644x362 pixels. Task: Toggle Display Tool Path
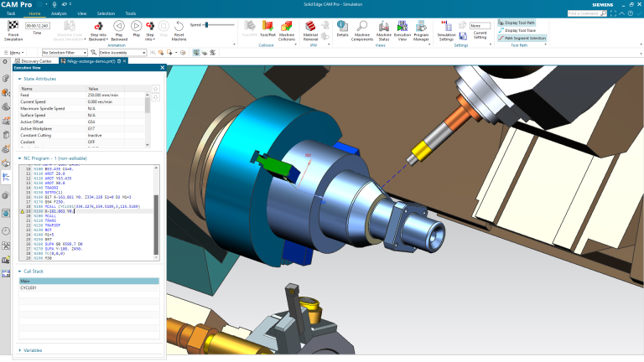(x=517, y=23)
